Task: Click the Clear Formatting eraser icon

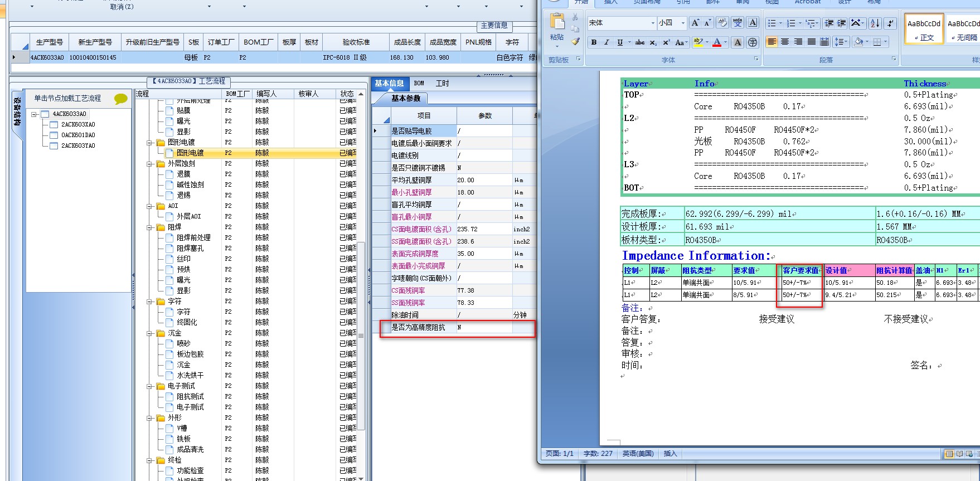Action: tap(722, 23)
